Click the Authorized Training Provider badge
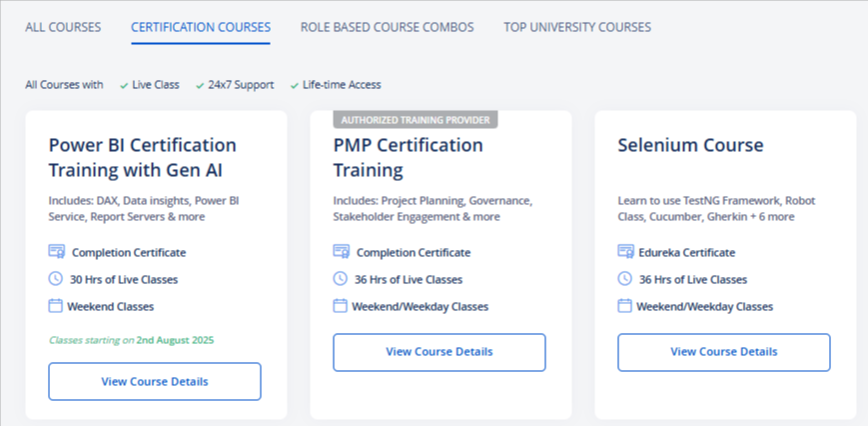The width and height of the screenshot is (868, 426). pos(416,120)
